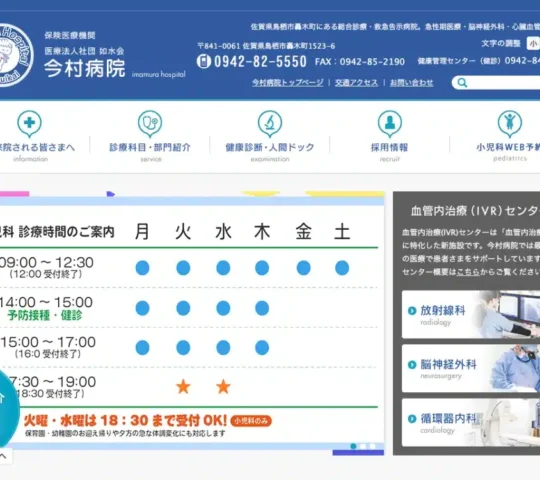This screenshot has height=480, width=540.
Task: Click the phone icon beside 0942-82-5550
Action: (204, 62)
